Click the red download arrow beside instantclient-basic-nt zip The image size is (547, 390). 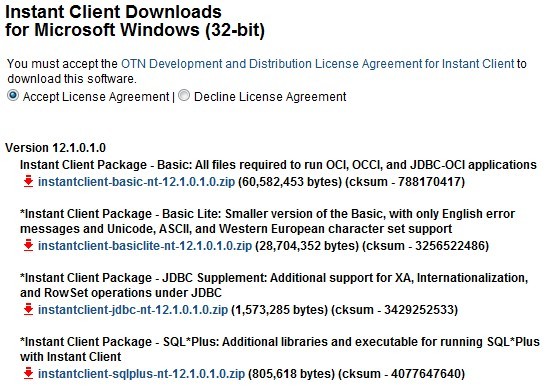click(28, 181)
